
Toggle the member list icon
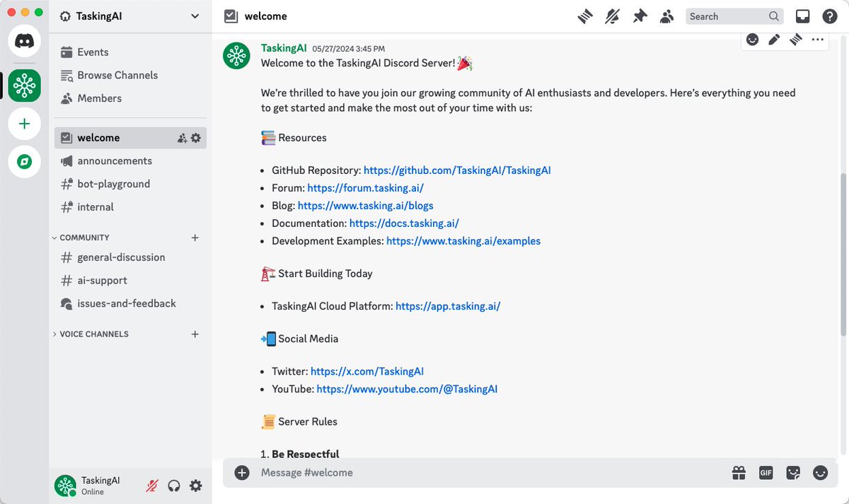tap(666, 16)
